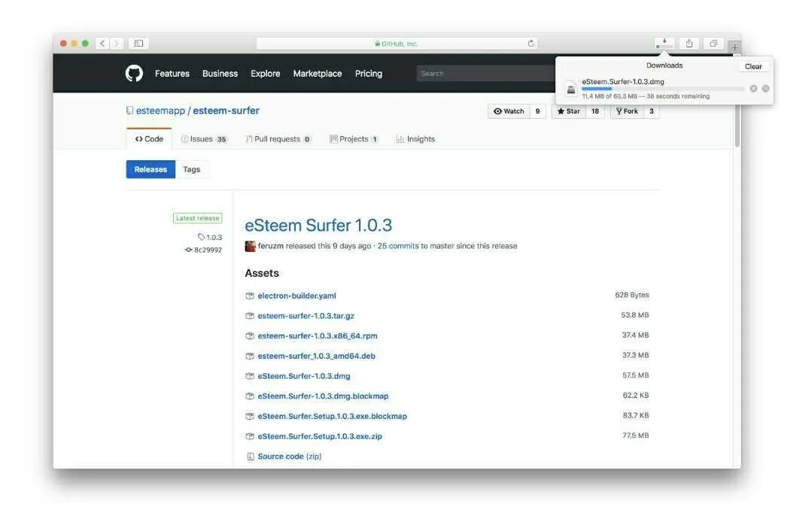Click the package icon beside electron-builder.yaml
The height and width of the screenshot is (510, 812).
point(250,296)
